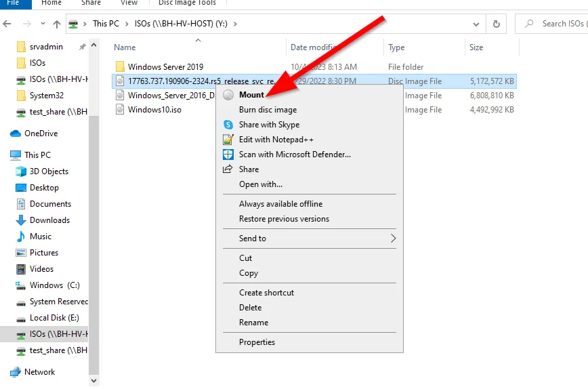Viewport: 588px width, 389px height.
Task: Open Music folder in navigation pane
Action: coord(40,237)
